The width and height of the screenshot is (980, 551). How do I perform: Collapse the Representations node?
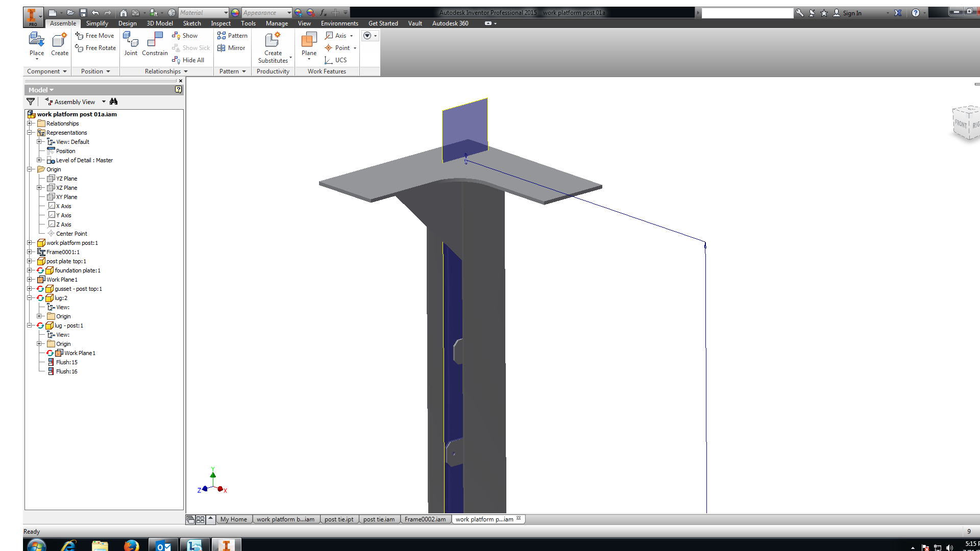30,133
